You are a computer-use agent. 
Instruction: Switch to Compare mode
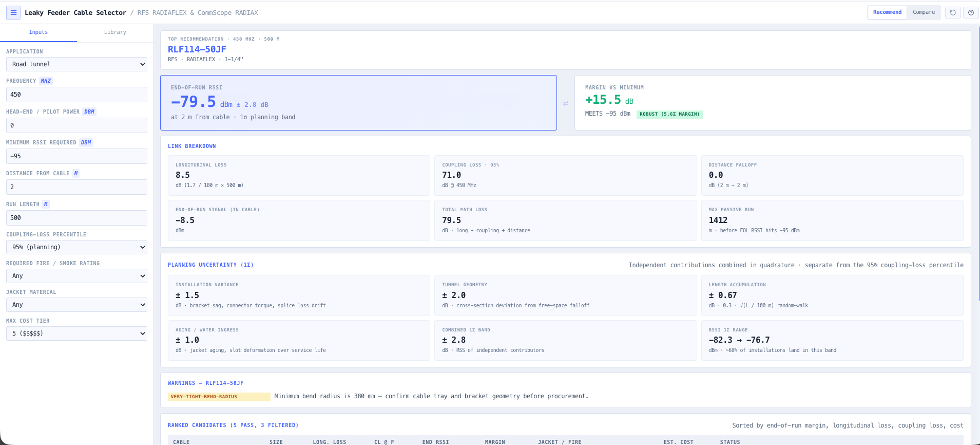924,12
